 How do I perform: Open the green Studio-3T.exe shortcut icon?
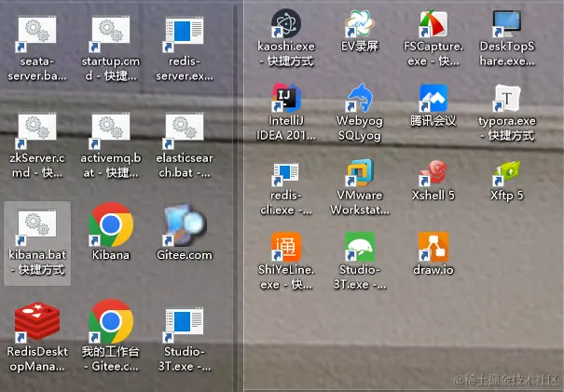[360, 247]
